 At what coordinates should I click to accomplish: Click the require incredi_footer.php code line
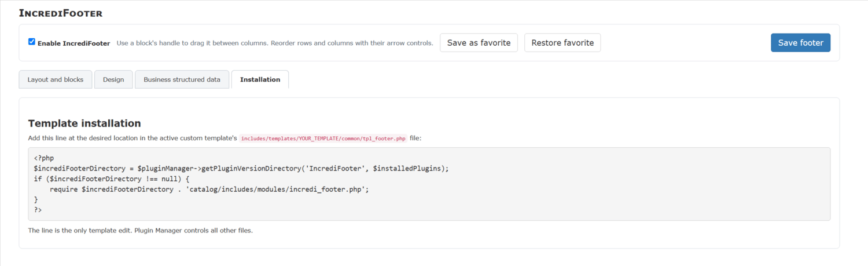click(x=209, y=190)
